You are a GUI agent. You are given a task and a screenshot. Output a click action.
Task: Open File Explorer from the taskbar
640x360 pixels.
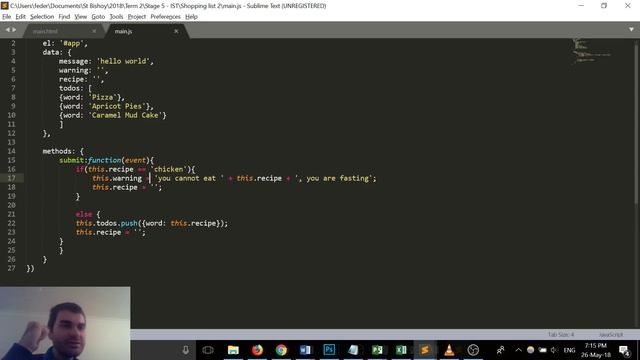coord(233,350)
